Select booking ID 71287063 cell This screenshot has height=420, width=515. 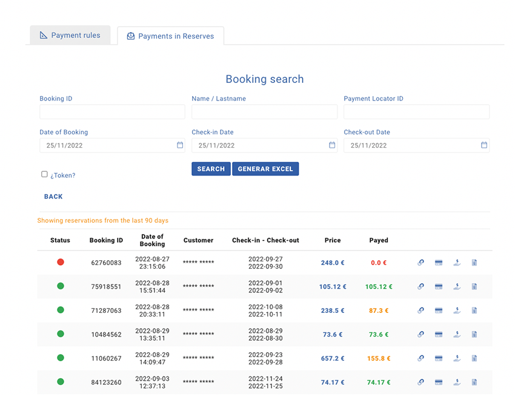106,310
